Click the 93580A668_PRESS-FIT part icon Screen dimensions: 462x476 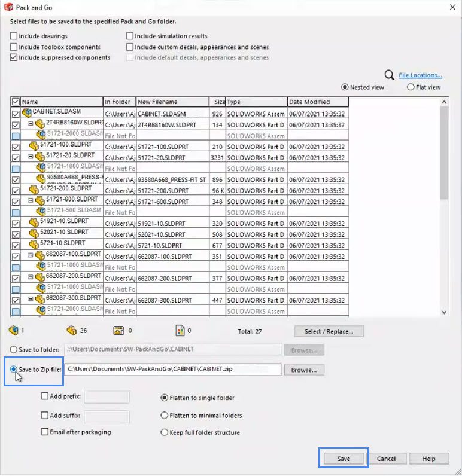click(41, 178)
